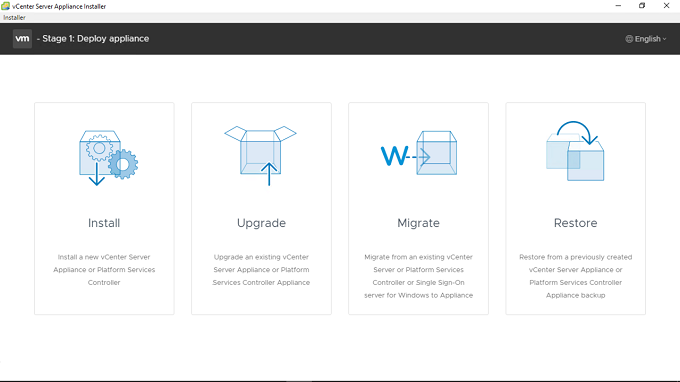Screen dimensions: 680x382
Task: Click the Upgrade open box icon
Action: [x=261, y=155]
